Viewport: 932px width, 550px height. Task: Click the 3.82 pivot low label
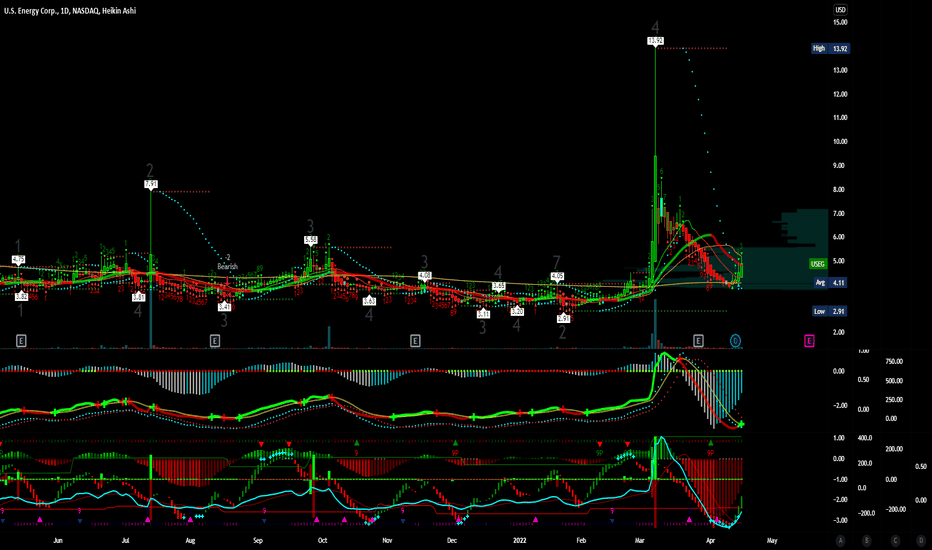coord(21,296)
